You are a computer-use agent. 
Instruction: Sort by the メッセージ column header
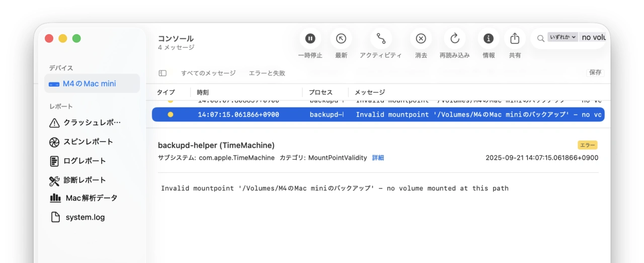(x=370, y=92)
